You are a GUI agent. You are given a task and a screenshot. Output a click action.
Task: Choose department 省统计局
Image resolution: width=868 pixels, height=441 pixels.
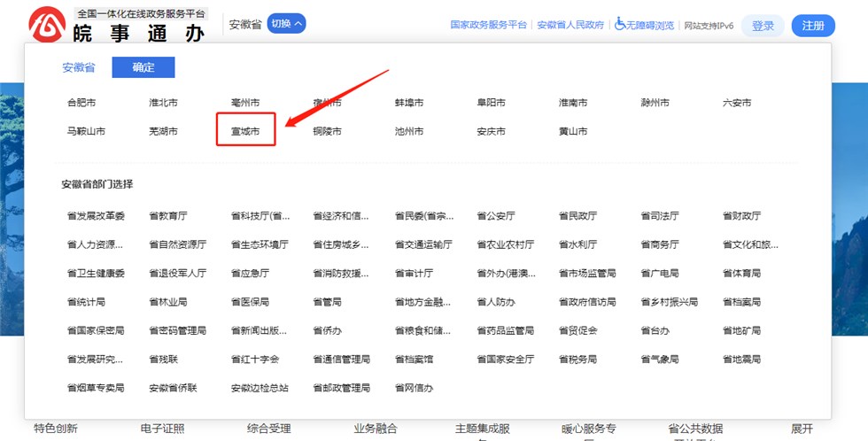pos(87,302)
